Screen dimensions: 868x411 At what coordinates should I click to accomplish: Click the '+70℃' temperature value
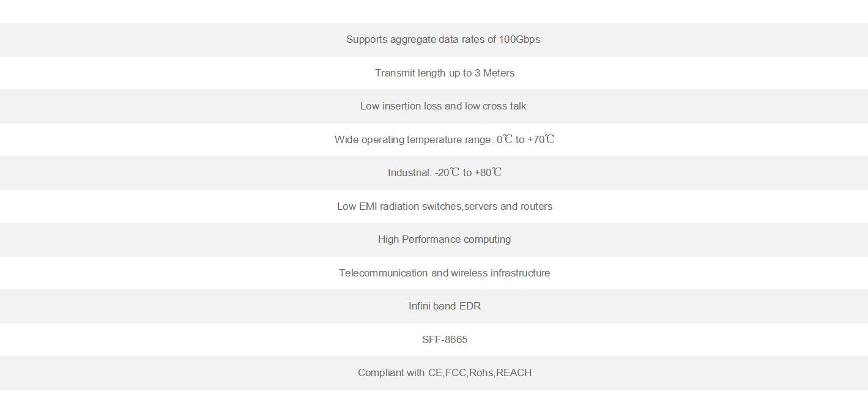pyautogui.click(x=541, y=140)
